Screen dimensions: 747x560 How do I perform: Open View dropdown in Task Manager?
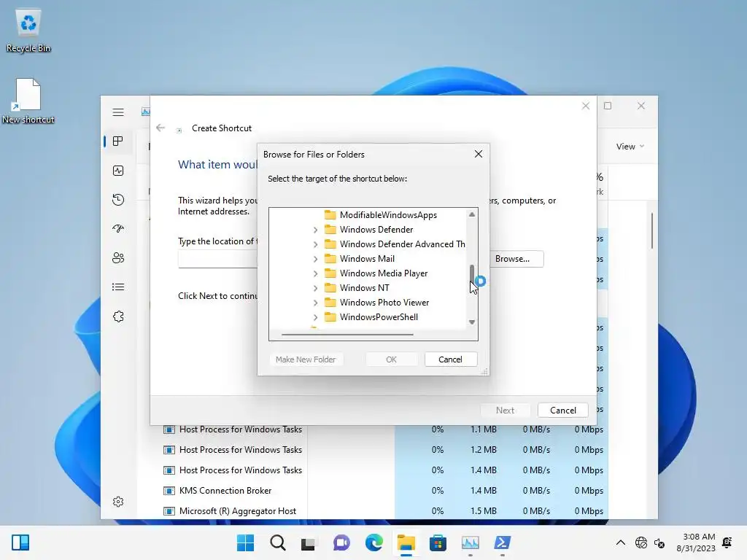[x=630, y=146]
